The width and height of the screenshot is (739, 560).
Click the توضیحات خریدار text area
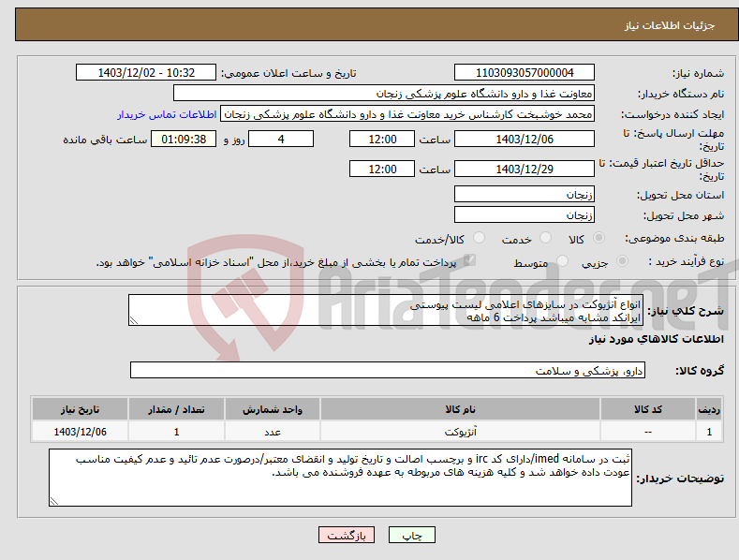pyautogui.click(x=340, y=478)
